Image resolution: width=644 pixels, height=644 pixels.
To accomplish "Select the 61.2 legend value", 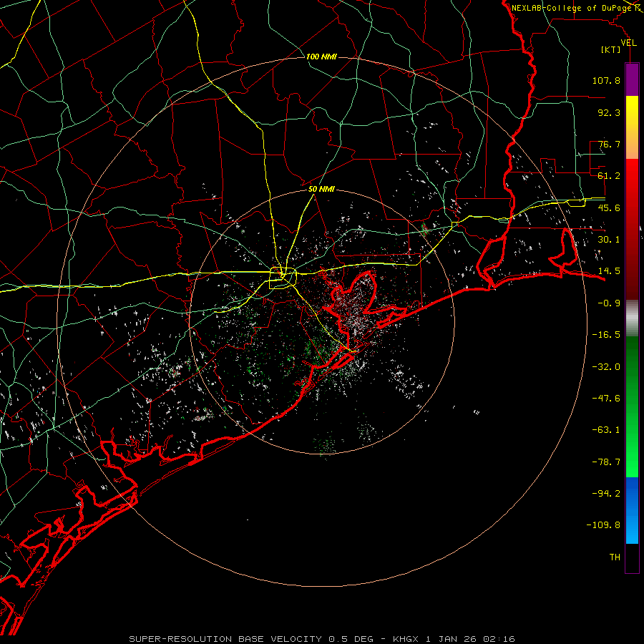I will pos(609,176).
